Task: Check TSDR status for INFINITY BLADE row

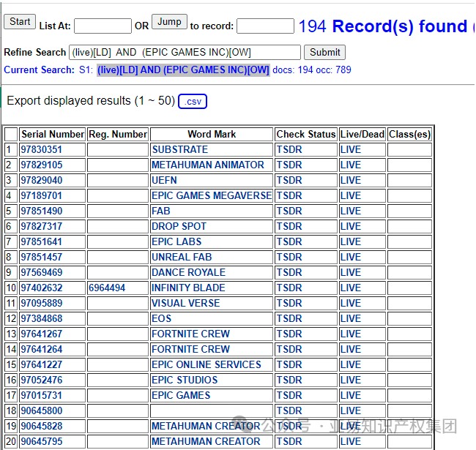Action: 289,288
